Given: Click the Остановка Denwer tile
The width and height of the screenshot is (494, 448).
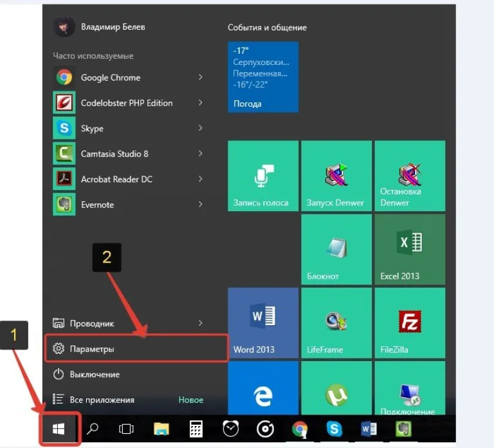Looking at the screenshot, I should 410,176.
